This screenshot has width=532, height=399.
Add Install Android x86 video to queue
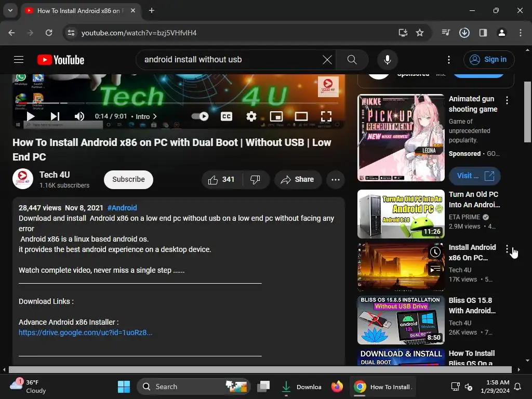(x=435, y=270)
